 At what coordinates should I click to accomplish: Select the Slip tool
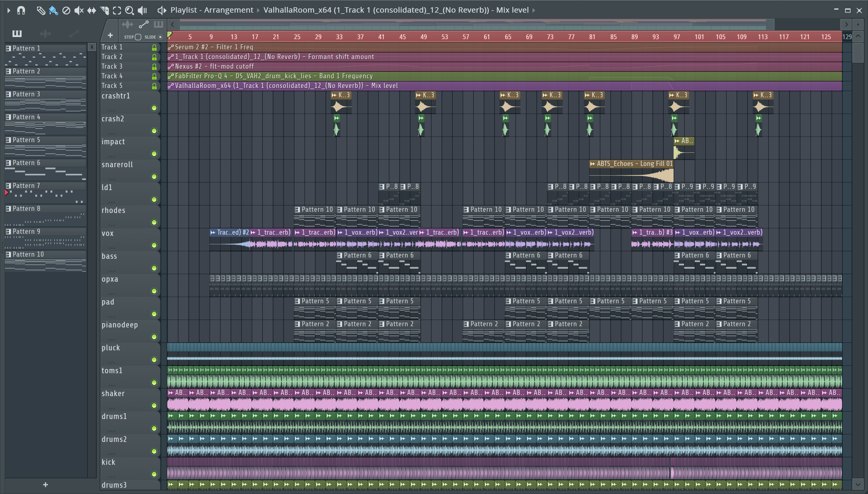(92, 10)
